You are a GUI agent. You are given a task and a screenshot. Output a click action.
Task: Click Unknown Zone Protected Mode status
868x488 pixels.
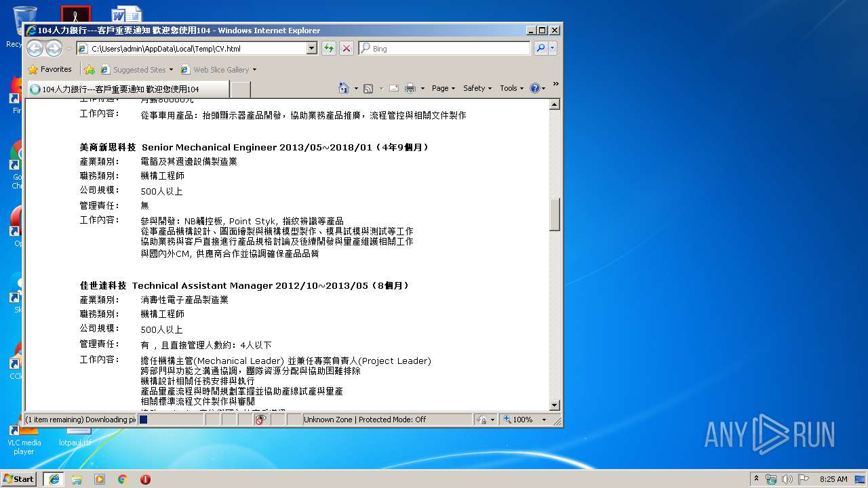pos(387,420)
